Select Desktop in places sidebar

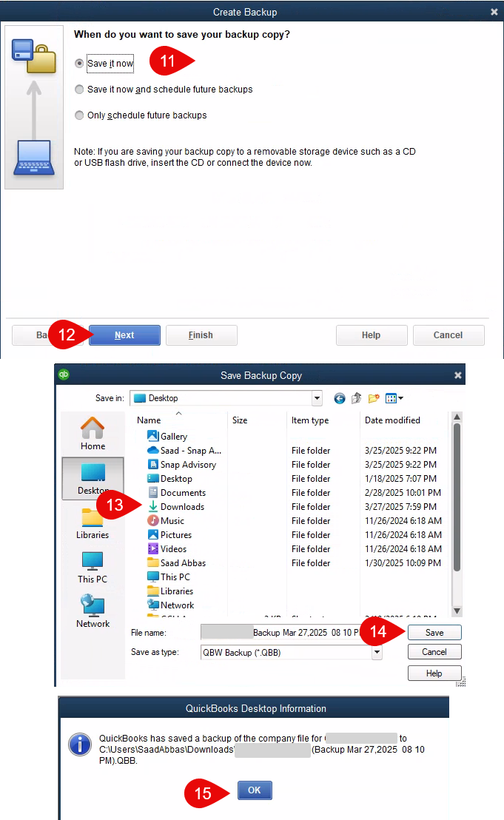pyautogui.click(x=93, y=479)
